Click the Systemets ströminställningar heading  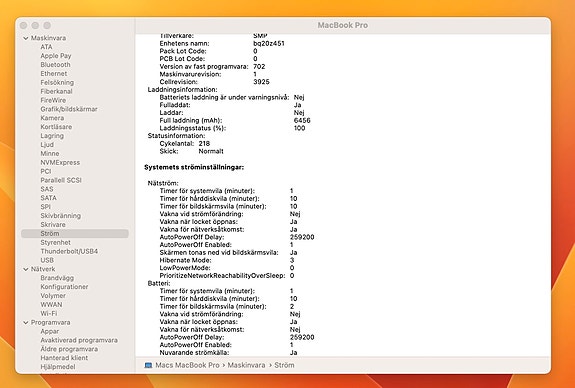pyautogui.click(x=194, y=167)
